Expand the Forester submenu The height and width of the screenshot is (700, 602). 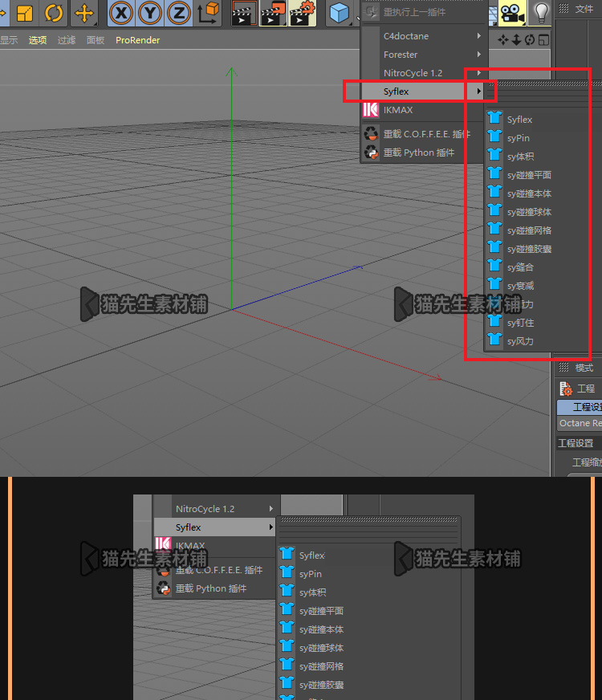pyautogui.click(x=424, y=55)
